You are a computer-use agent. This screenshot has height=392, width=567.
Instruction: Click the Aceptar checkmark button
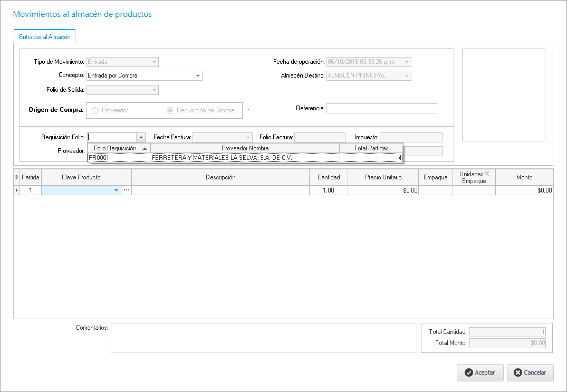click(479, 372)
